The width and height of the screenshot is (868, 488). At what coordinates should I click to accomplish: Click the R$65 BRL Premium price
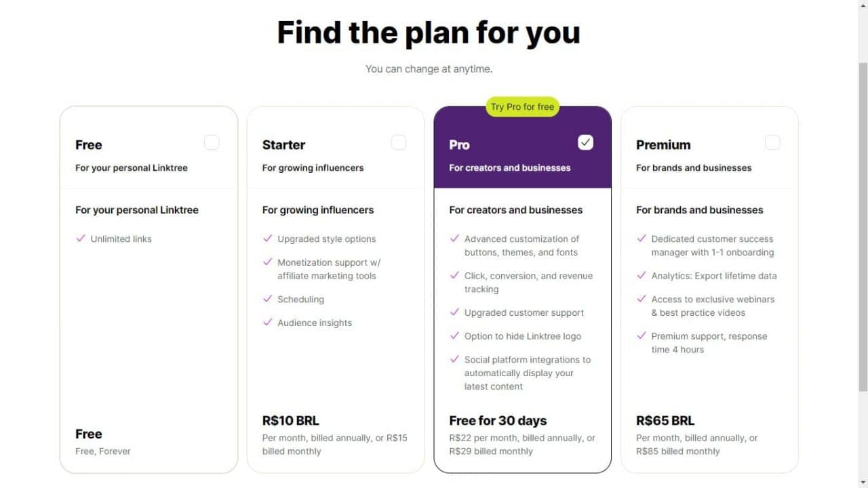click(x=665, y=421)
